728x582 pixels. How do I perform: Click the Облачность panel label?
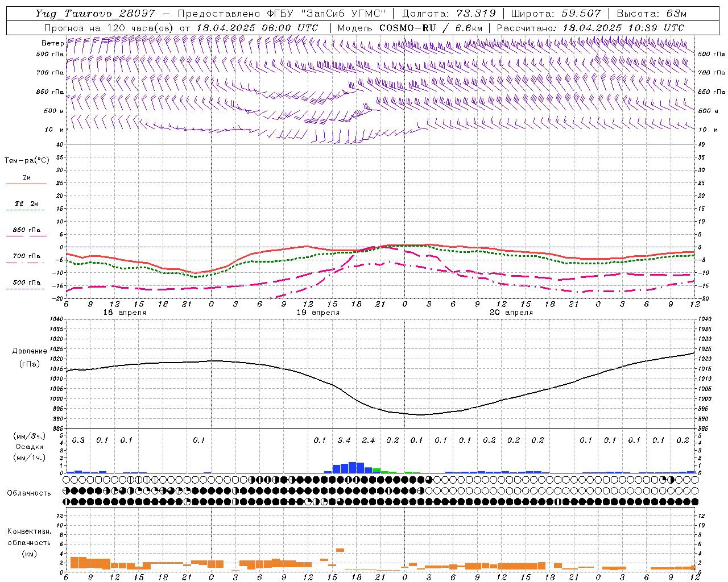tap(29, 493)
